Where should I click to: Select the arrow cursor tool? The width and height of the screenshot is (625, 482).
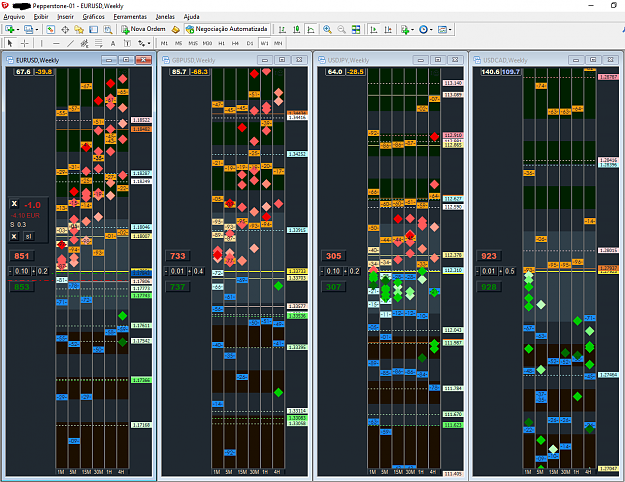[x=10, y=43]
